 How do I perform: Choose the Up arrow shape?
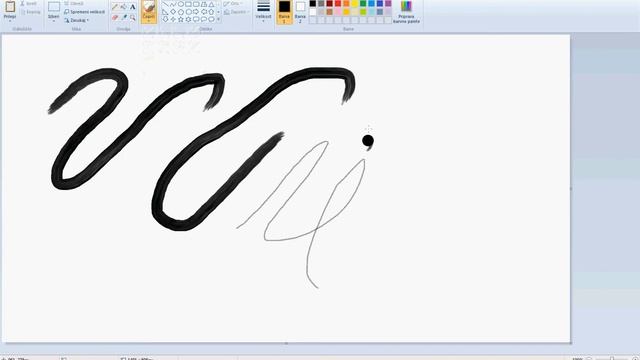pyautogui.click(x=211, y=12)
